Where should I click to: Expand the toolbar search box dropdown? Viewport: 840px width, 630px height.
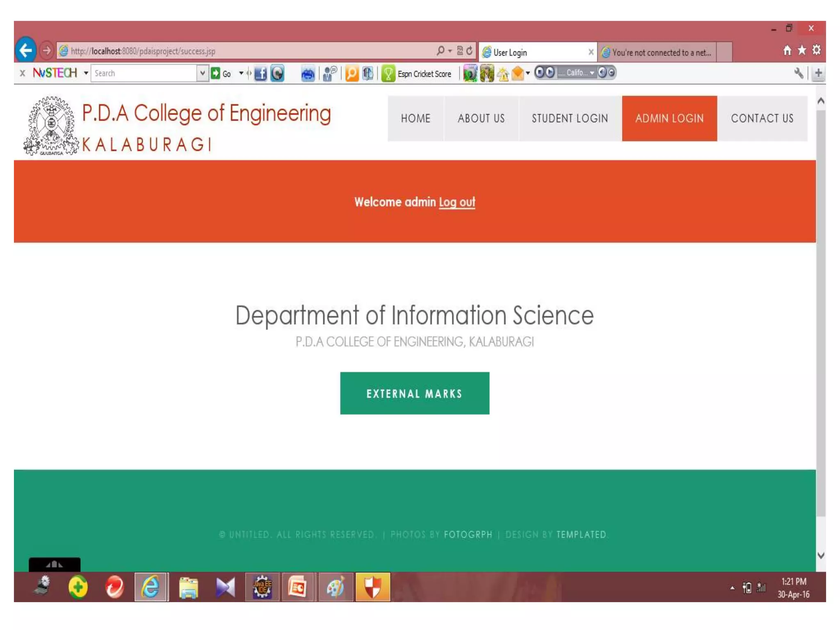pyautogui.click(x=202, y=73)
